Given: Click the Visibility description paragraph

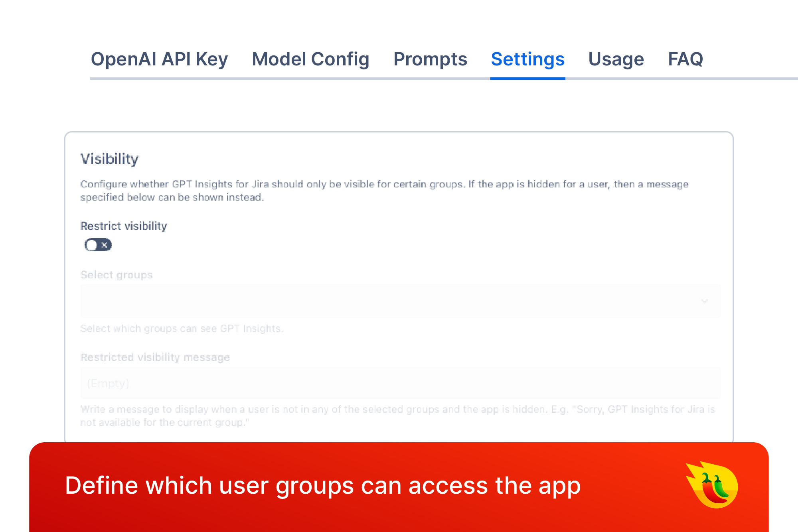Looking at the screenshot, I should click(384, 190).
